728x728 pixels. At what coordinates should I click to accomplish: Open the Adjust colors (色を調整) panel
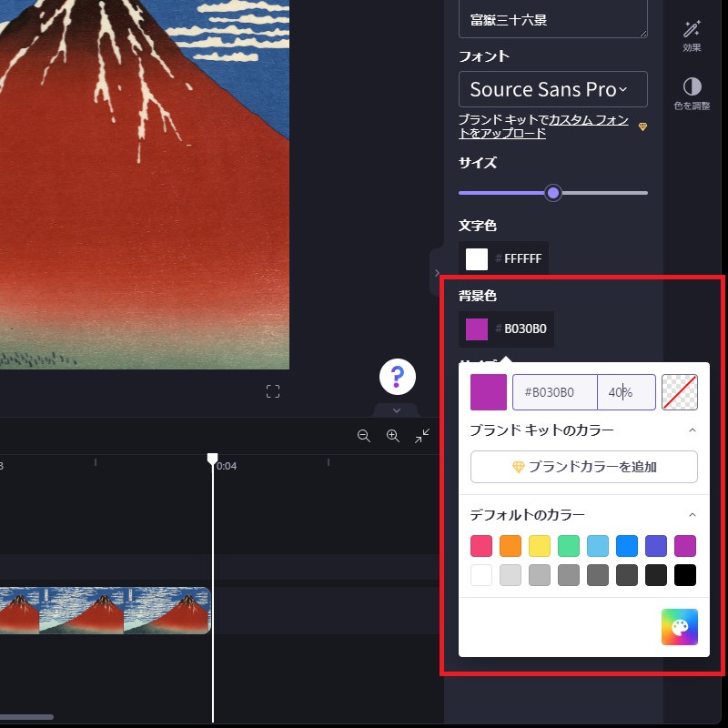pyautogui.click(x=692, y=94)
